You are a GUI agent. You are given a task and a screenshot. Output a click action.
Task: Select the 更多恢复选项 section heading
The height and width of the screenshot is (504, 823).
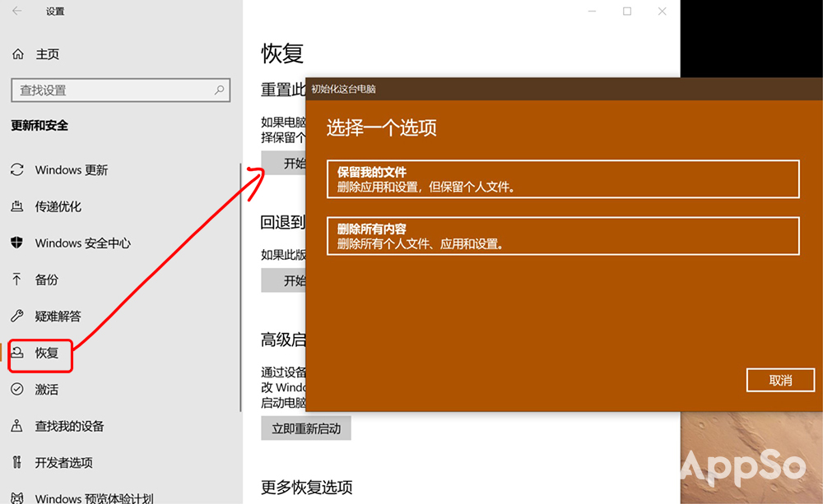(306, 487)
